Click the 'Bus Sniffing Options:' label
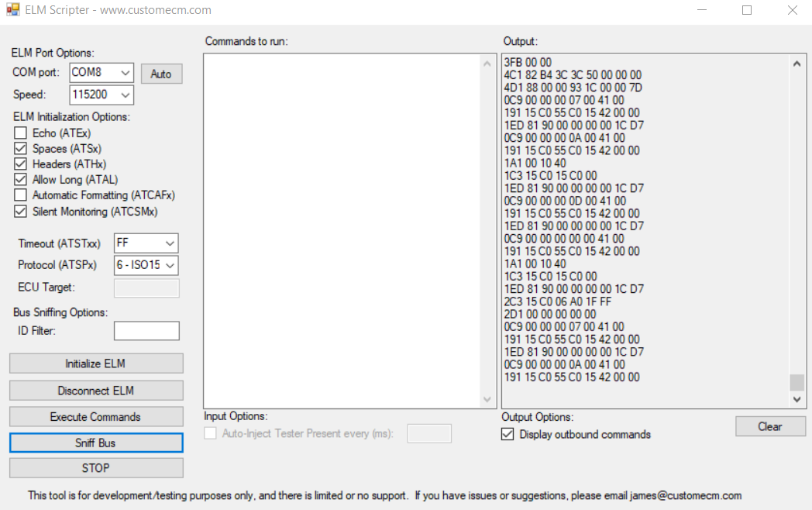Image resolution: width=812 pixels, height=510 pixels. pyautogui.click(x=60, y=312)
